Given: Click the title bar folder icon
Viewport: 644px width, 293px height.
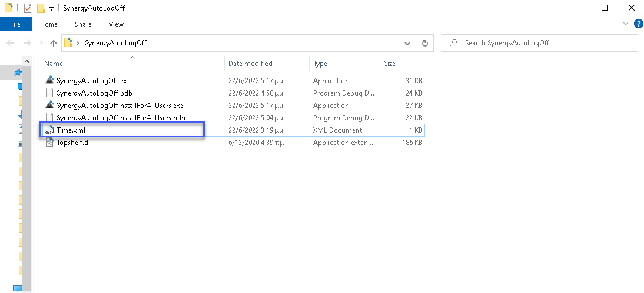Looking at the screenshot, I should tap(8, 8).
